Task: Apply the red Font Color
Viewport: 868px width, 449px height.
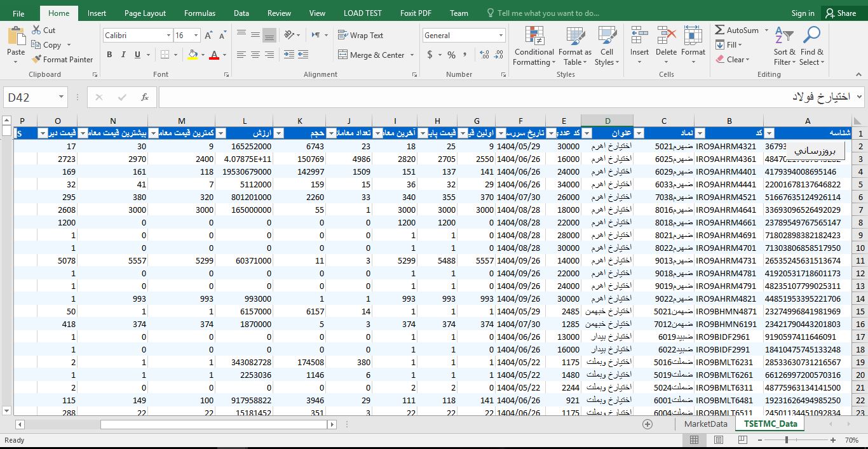Action: click(214, 55)
